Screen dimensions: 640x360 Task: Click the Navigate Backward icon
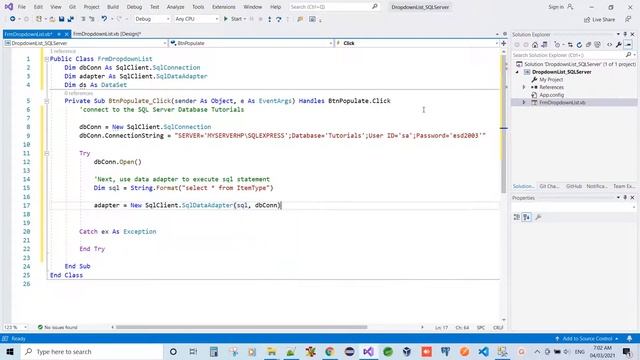13,19
